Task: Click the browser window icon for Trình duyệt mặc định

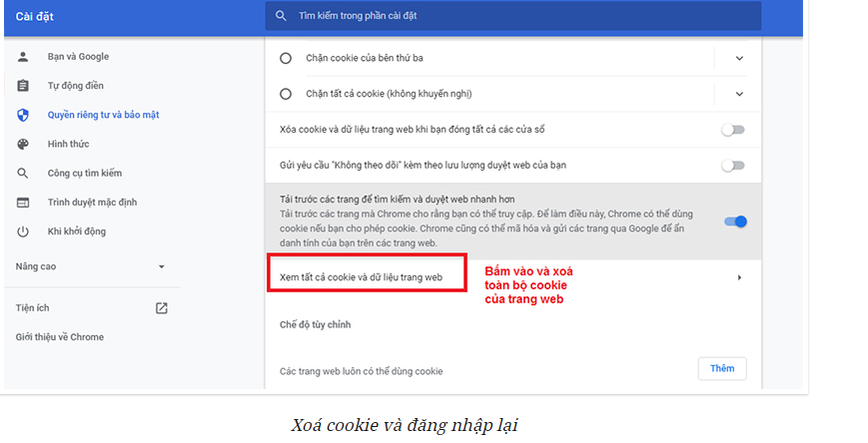Action: coord(23,203)
